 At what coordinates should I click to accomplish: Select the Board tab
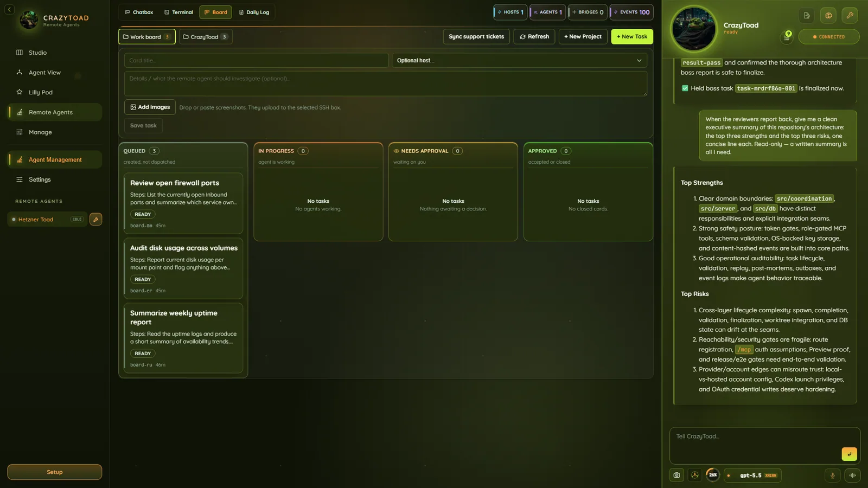(x=215, y=12)
